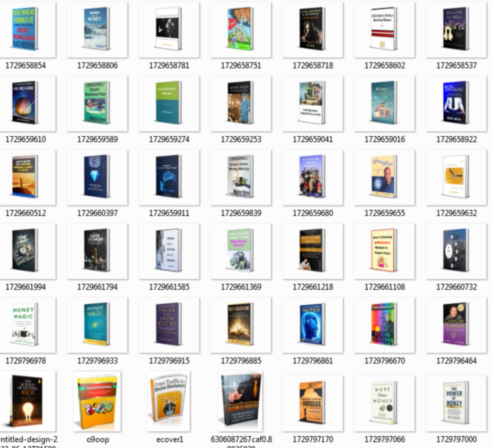Select the Free Traffic for Broke Marketers cover

coord(169,401)
